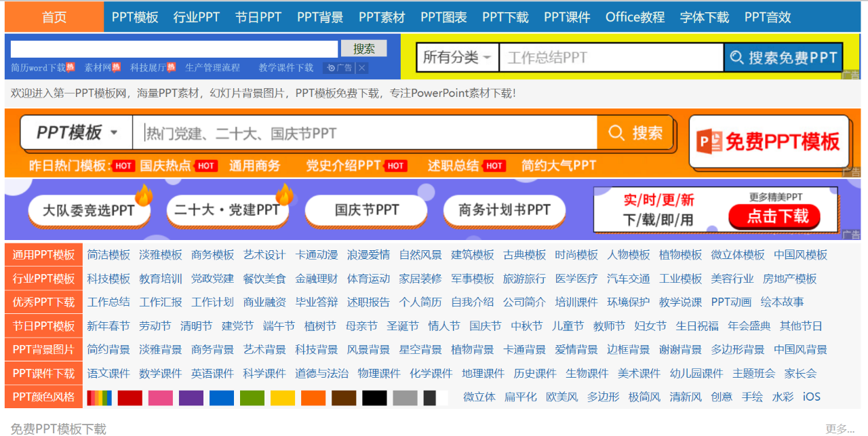
Task: Select the pink color style swatch
Action: pyautogui.click(x=161, y=397)
